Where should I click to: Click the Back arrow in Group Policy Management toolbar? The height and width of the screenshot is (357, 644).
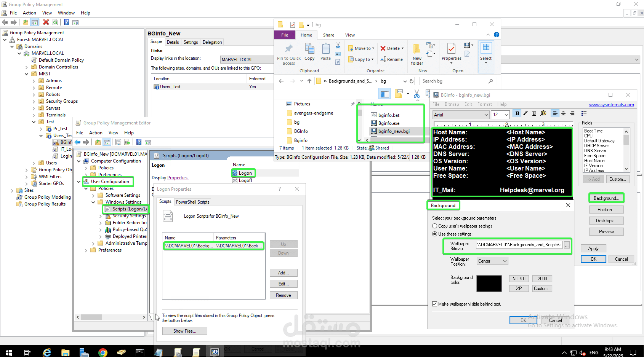pyautogui.click(x=5, y=22)
